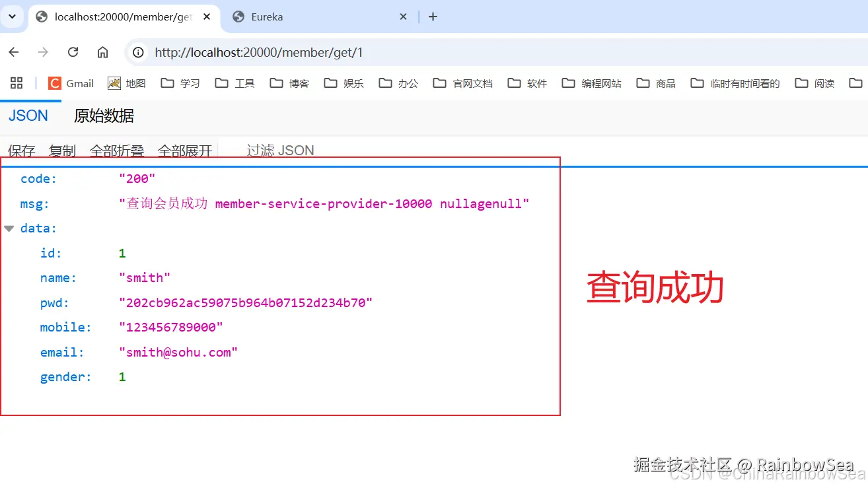
Task: Open the tab search dropdown arrow
Action: pyautogui.click(x=12, y=17)
